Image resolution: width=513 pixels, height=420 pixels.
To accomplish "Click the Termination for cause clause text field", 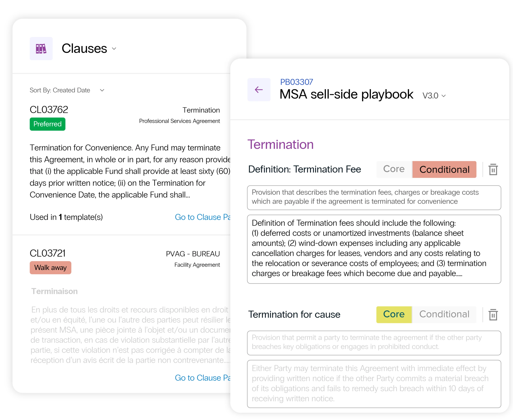I will pos(374,384).
